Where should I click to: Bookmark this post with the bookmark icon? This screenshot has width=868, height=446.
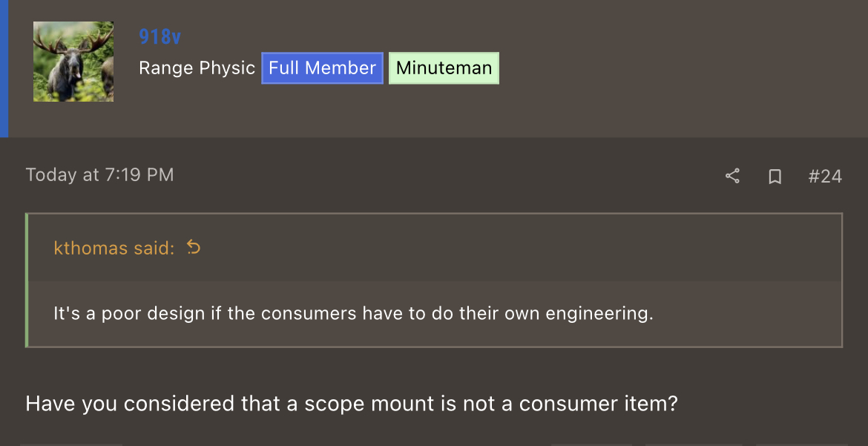[775, 177]
